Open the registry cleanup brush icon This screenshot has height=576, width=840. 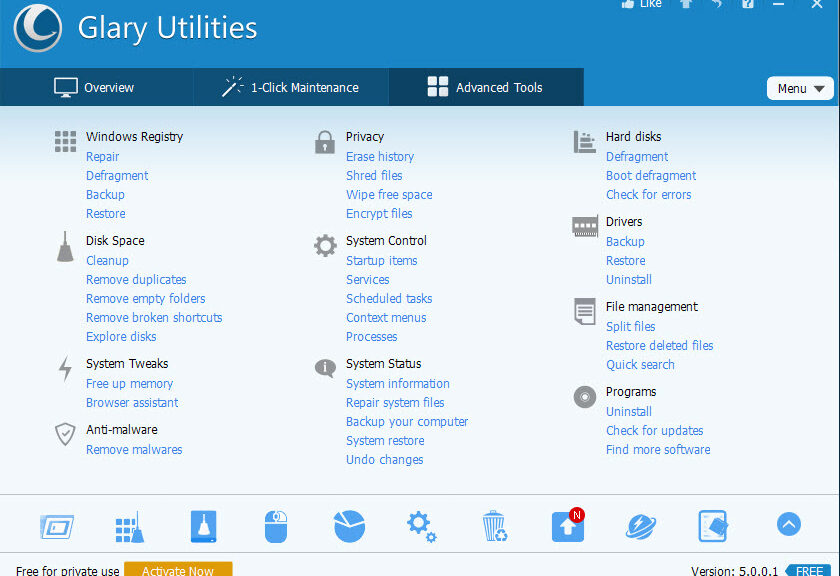(x=129, y=525)
